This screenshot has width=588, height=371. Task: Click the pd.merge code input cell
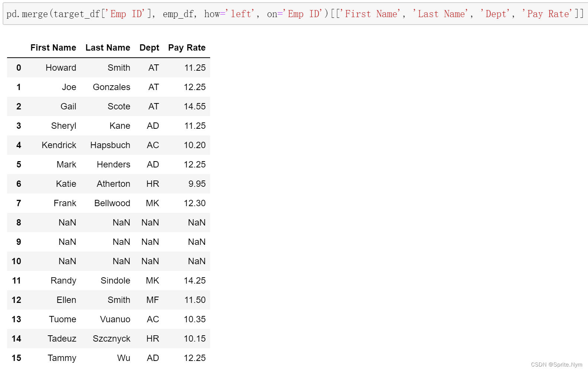click(295, 14)
